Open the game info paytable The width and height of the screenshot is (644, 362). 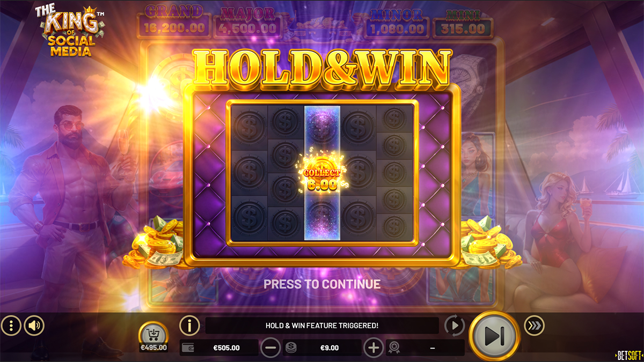pyautogui.click(x=189, y=325)
